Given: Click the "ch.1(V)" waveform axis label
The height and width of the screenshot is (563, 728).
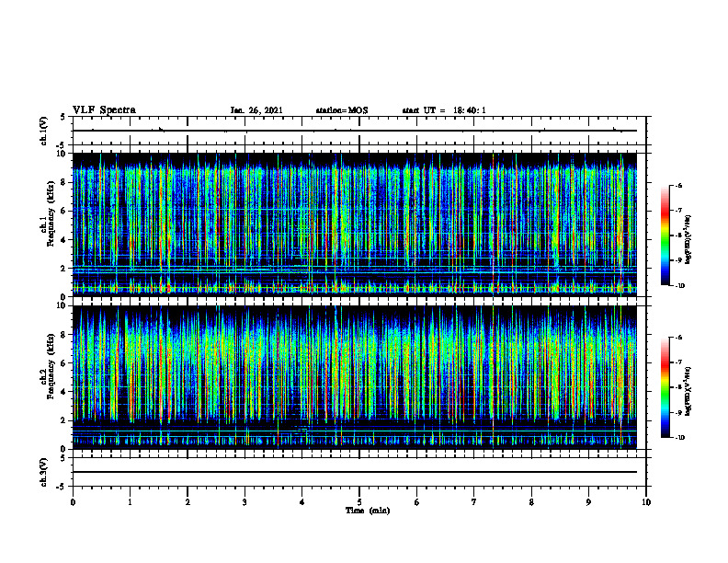Looking at the screenshot, I should pos(44,131).
